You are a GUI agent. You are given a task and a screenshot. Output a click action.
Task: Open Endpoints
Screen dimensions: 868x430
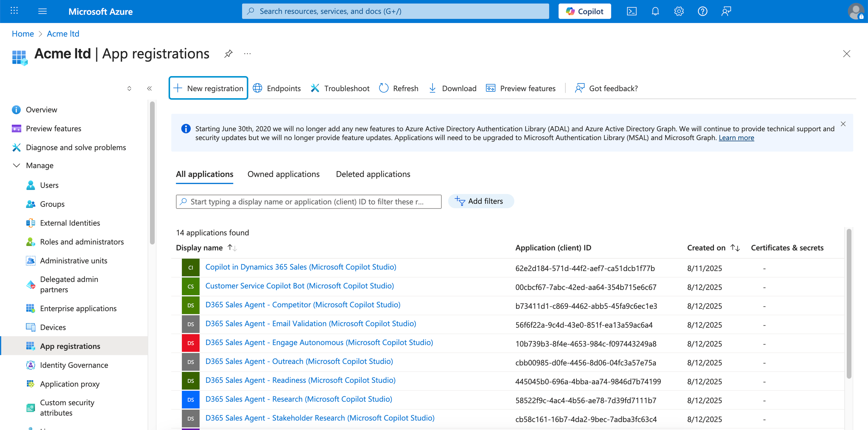tap(277, 88)
